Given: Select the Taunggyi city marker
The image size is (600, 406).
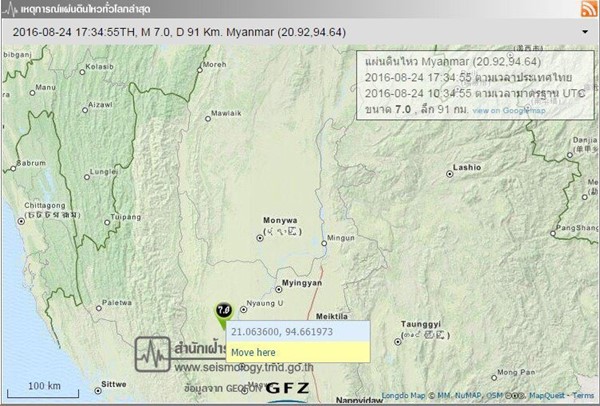Looking at the screenshot, I should point(398,342).
